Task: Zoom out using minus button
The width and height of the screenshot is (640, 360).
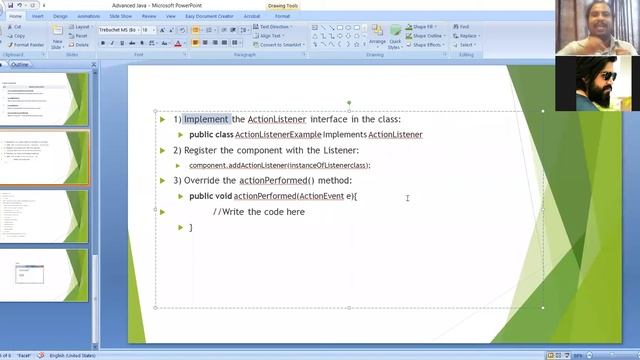Action: [x=590, y=356]
